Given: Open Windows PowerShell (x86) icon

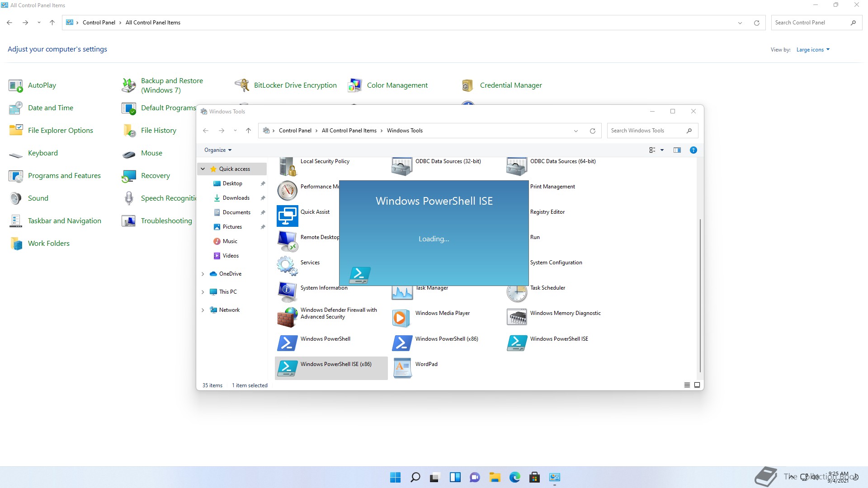Looking at the screenshot, I should [402, 343].
